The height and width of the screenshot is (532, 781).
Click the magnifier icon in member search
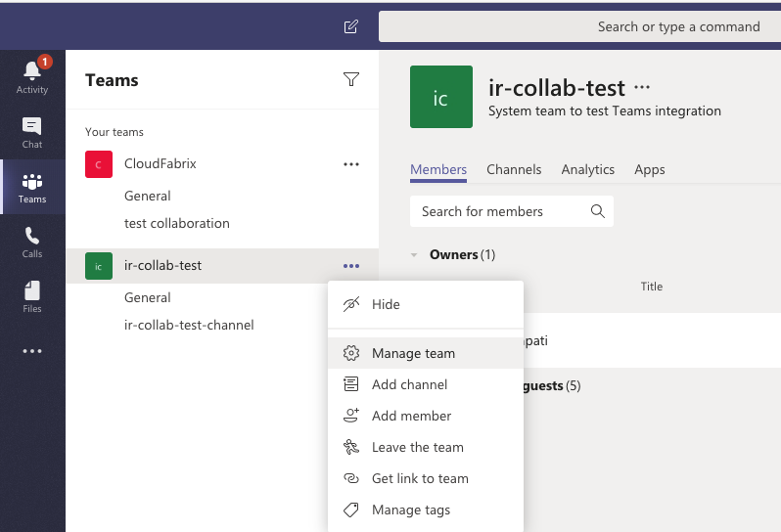(597, 211)
